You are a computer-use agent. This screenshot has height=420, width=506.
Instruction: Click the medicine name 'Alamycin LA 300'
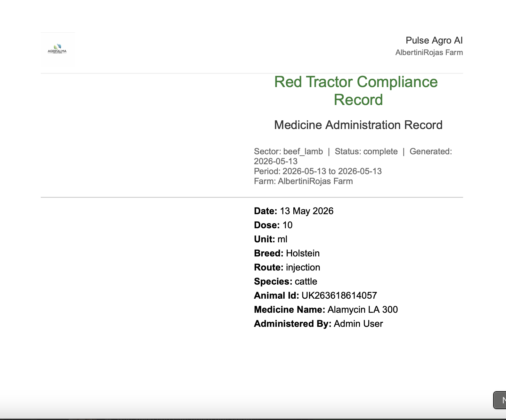pyautogui.click(x=363, y=310)
